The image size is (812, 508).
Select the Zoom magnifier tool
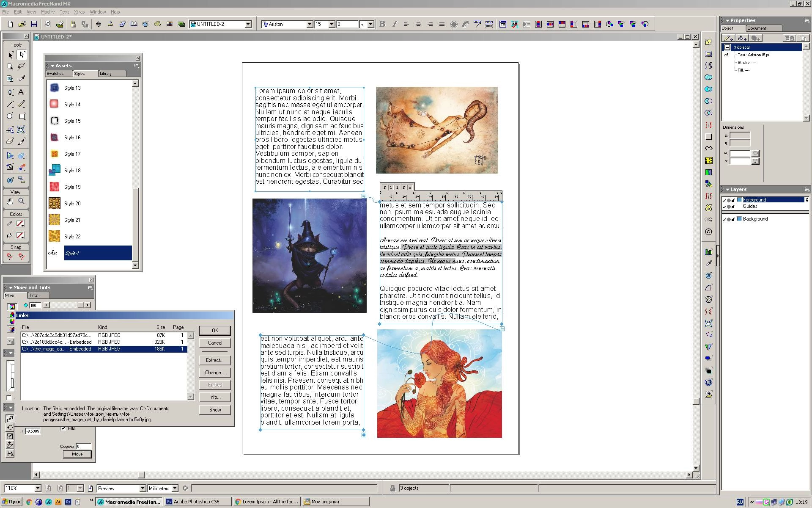22,202
